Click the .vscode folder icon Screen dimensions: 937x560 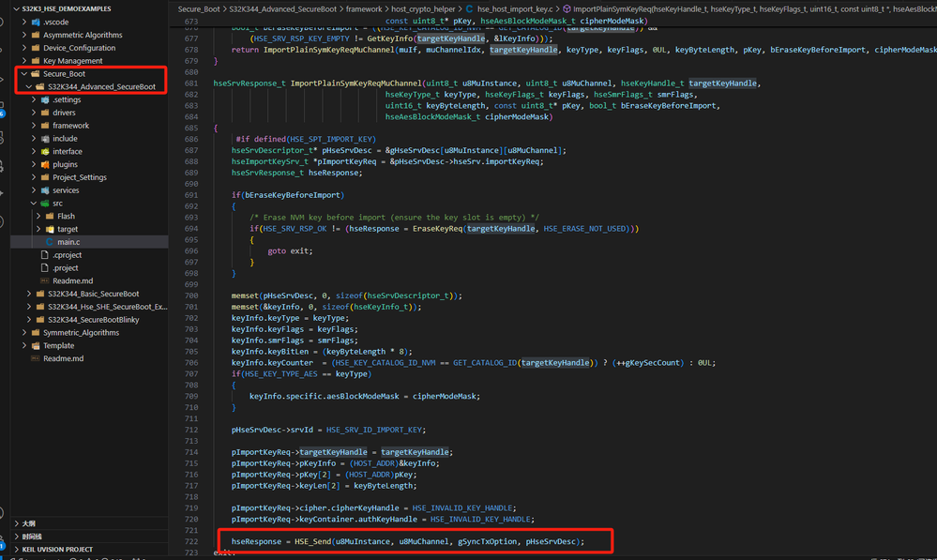pos(36,23)
